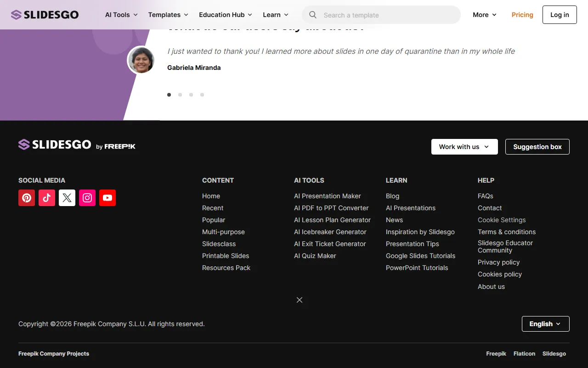
Task: Jump to the fourth testimonial dot
Action: [x=202, y=95]
